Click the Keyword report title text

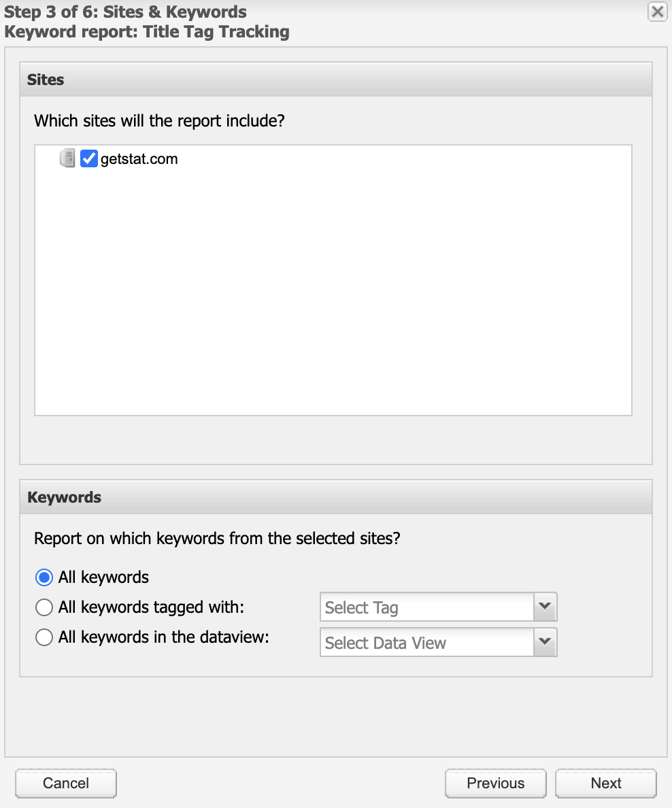tap(148, 31)
